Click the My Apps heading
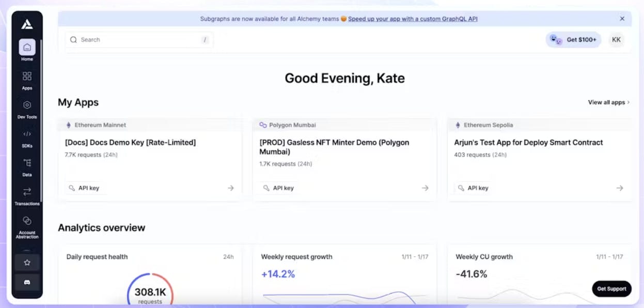Image resolution: width=644 pixels, height=308 pixels. [78, 102]
